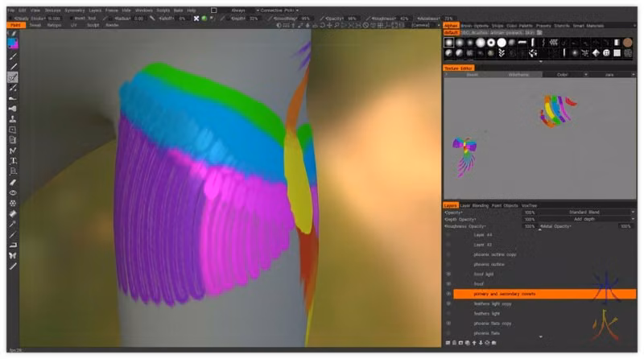
Task: Open the Symmetry menu
Action: (74, 10)
